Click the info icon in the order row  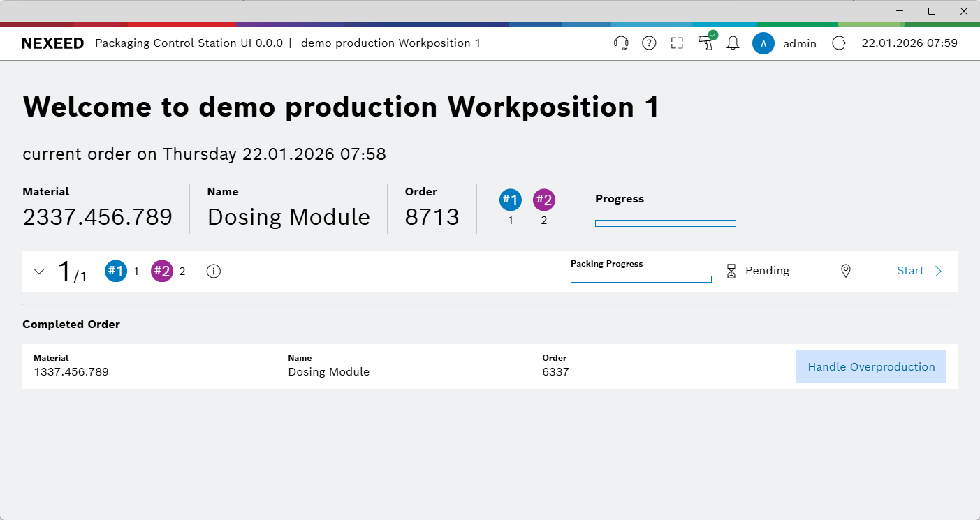(x=213, y=271)
